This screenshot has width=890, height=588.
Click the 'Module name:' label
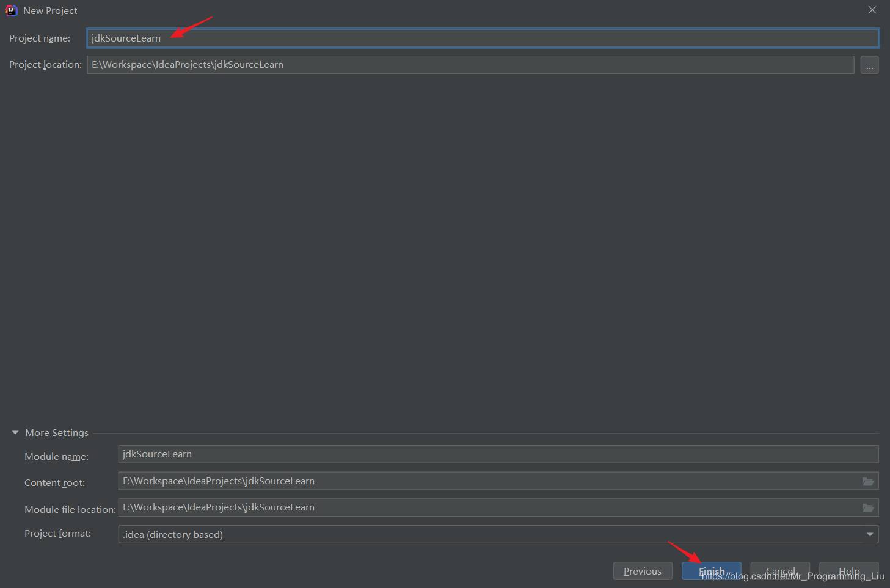[56, 457]
